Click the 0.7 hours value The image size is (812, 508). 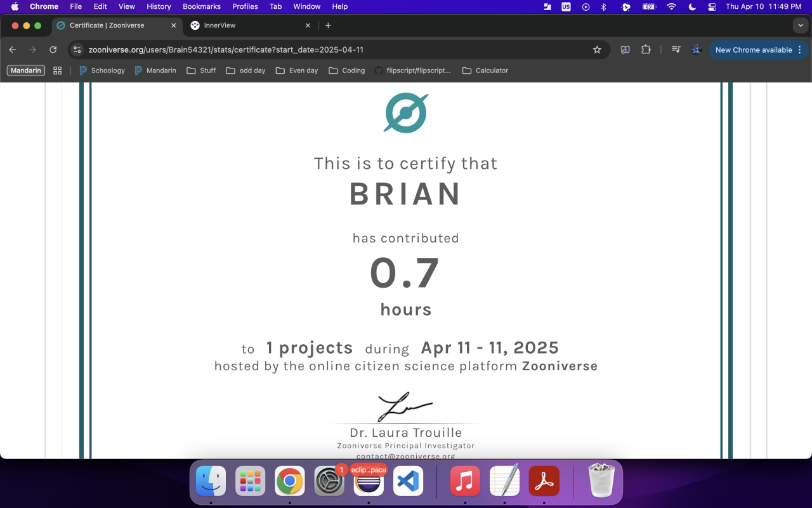tap(405, 274)
